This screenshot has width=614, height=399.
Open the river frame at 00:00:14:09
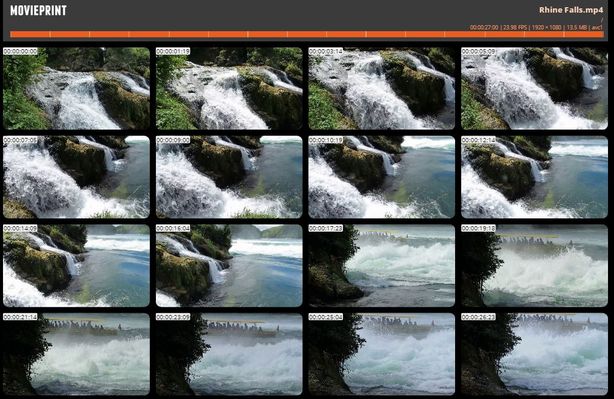tap(76, 265)
